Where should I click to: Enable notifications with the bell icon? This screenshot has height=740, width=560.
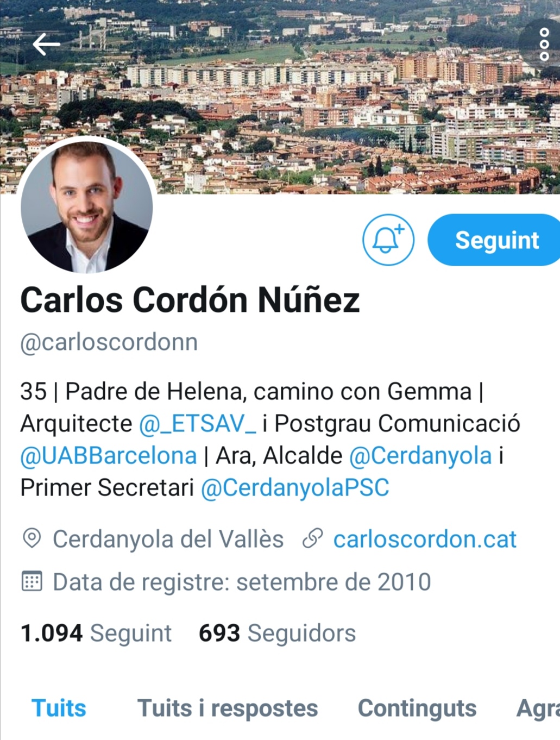point(388,240)
